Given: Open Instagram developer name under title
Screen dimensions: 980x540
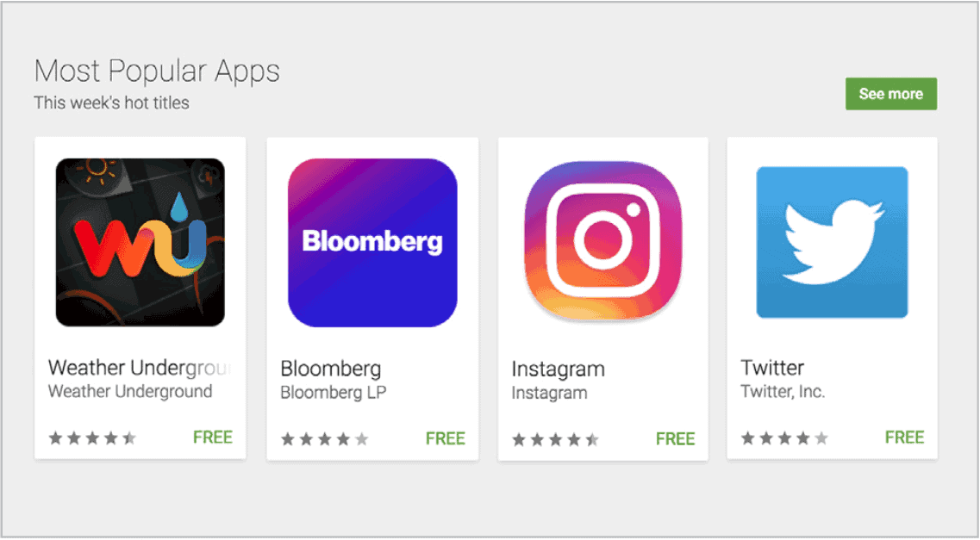Looking at the screenshot, I should 549,394.
